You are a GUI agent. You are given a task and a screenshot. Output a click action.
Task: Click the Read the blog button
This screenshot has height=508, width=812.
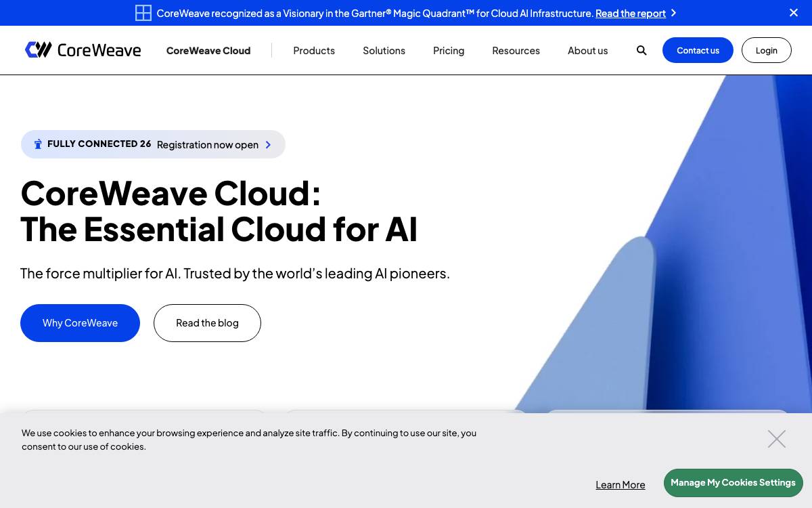[207, 323]
